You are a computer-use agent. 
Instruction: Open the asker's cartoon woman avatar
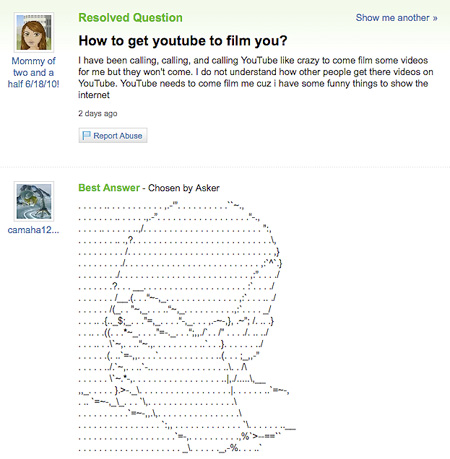point(34,32)
